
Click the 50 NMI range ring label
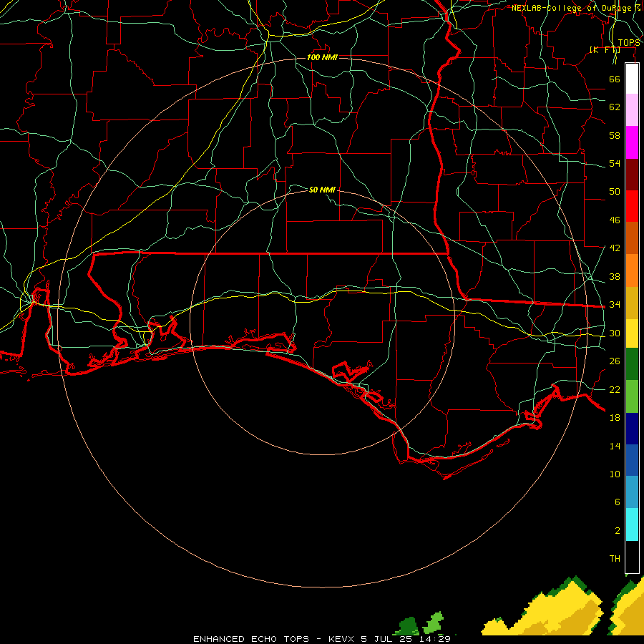tap(322, 190)
